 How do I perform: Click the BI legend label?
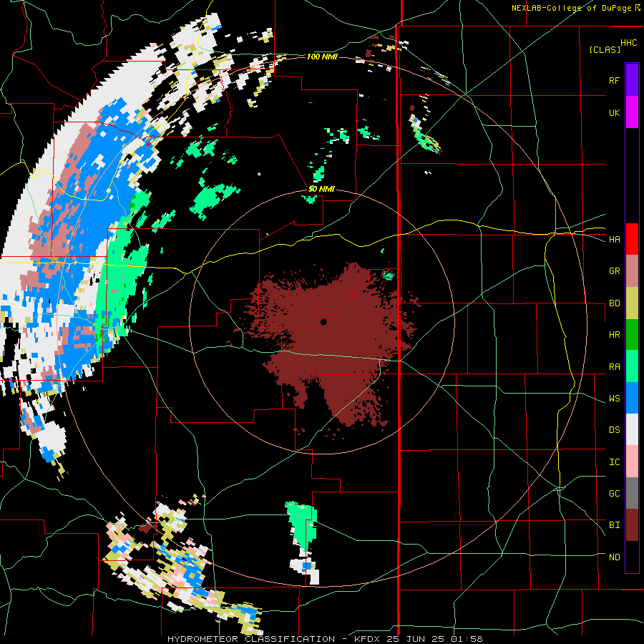614,525
